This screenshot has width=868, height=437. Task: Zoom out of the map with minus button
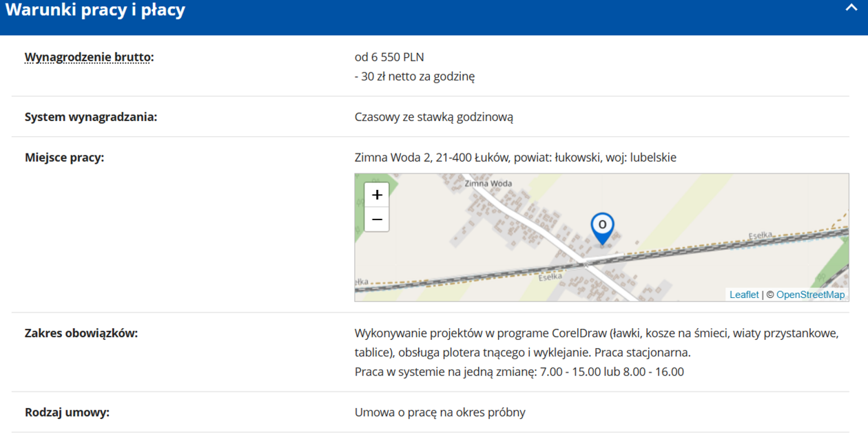pyautogui.click(x=377, y=220)
